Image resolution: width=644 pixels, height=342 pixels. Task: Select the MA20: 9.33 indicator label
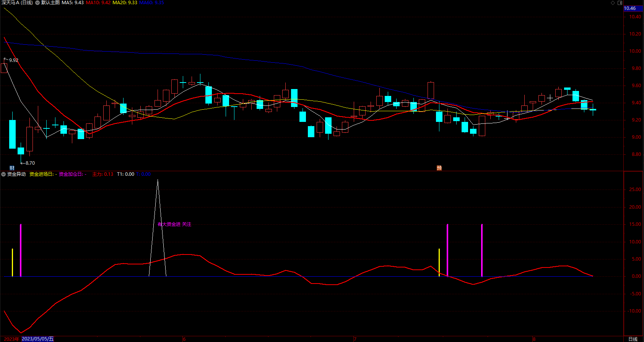point(125,3)
